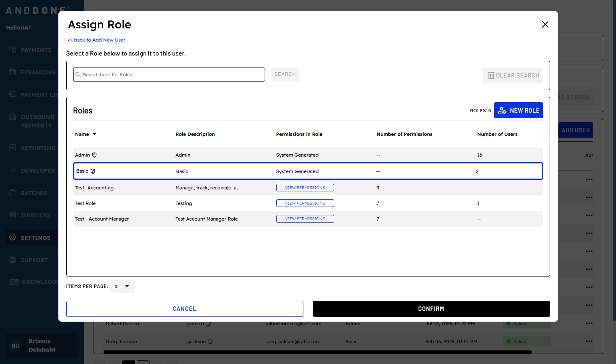Open the Items Per Page dropdown

(123, 286)
